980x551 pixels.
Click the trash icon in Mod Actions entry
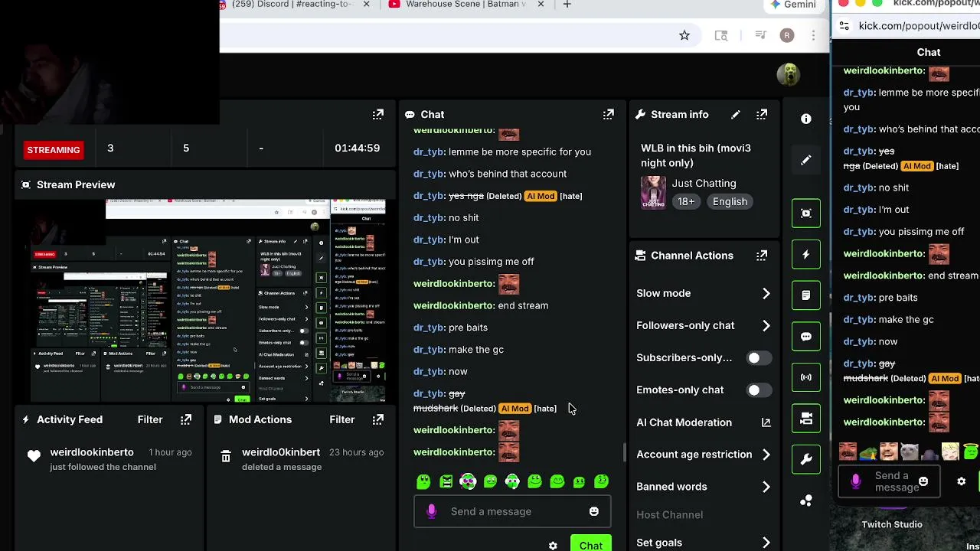(226, 457)
